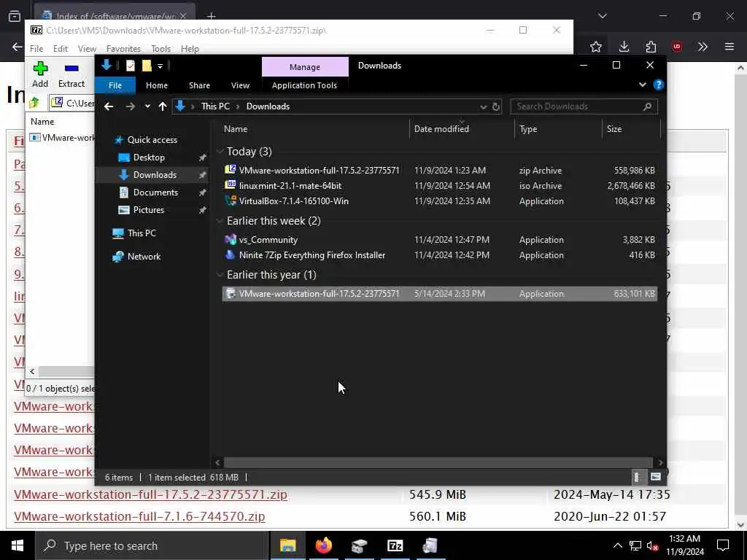Click Firefox extensions puzzle icon
Screen dimensions: 747x560
651,47
